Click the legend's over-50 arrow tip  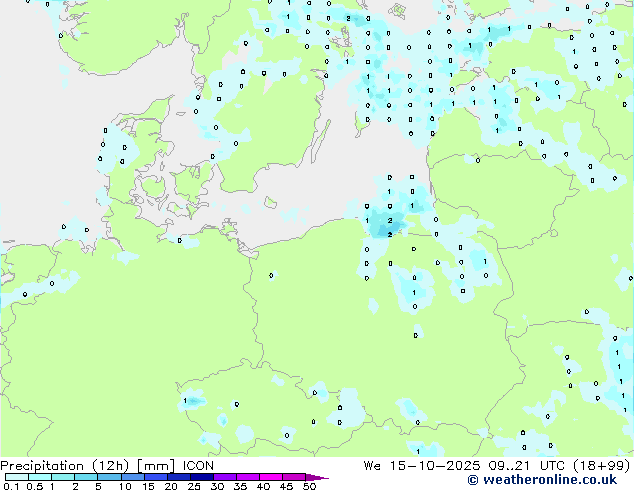point(317,477)
